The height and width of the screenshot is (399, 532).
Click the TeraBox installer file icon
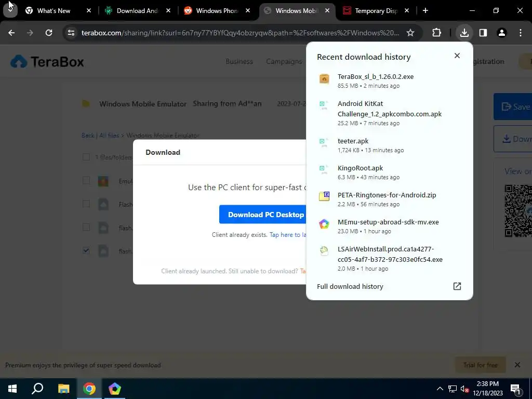(x=324, y=79)
